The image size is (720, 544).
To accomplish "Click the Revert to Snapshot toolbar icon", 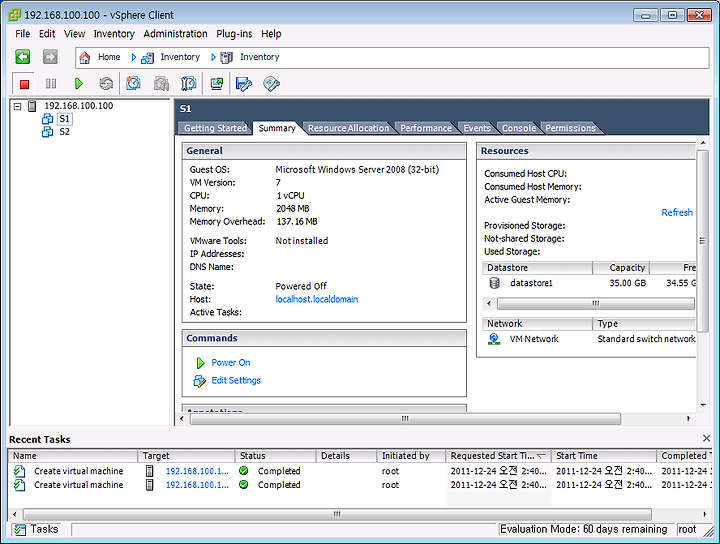I will click(161, 84).
